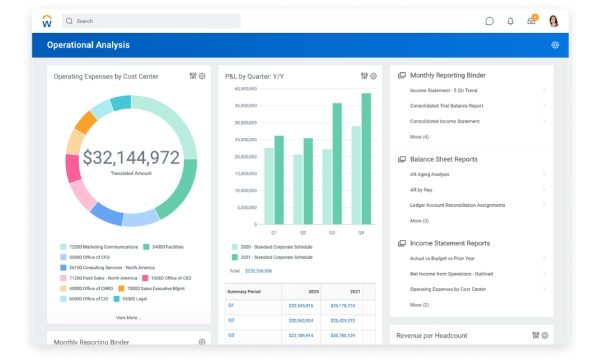Click the P&L Total amount link
This screenshot has width=600, height=360.
tap(258, 271)
